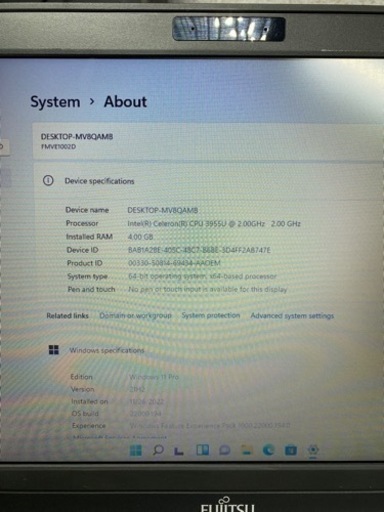
Task: Open Domain or workgroup link
Action: (x=135, y=315)
